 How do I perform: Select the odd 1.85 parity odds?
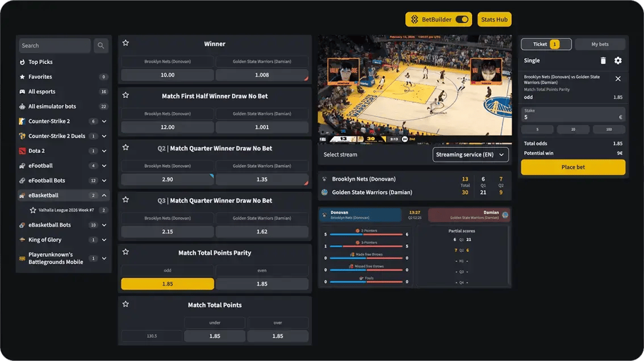168,284
